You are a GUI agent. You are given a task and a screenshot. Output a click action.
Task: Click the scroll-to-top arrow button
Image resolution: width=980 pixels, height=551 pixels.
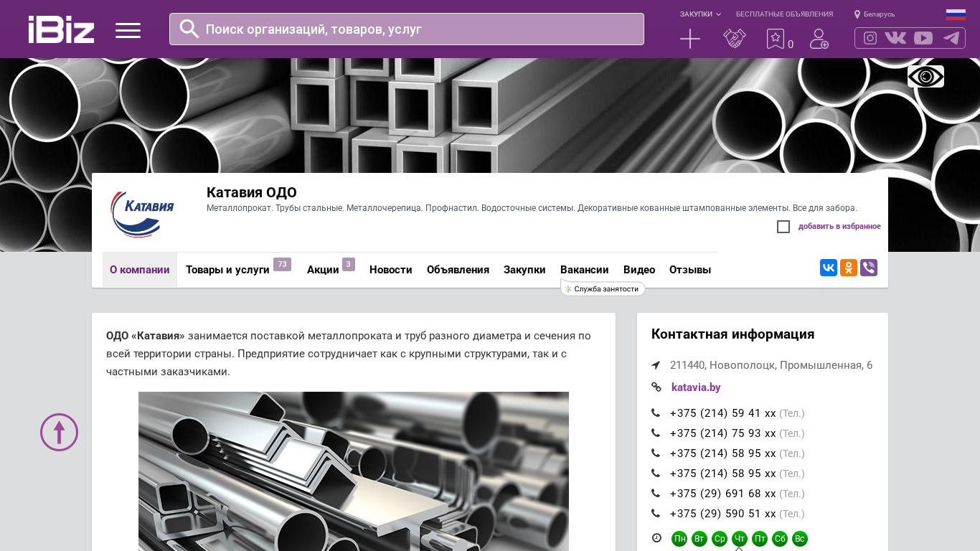[x=59, y=432]
